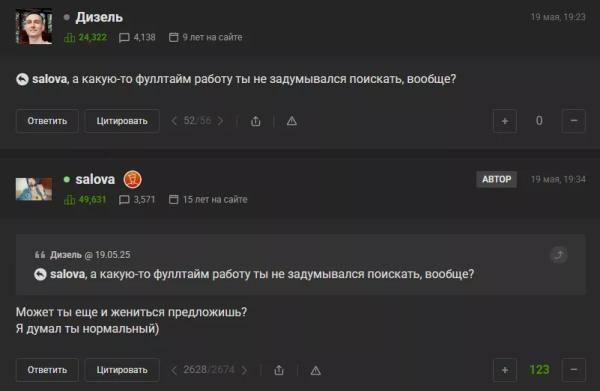Click Цитировать under Дизель's comment
Screen dimensions: 600x391
click(x=122, y=121)
